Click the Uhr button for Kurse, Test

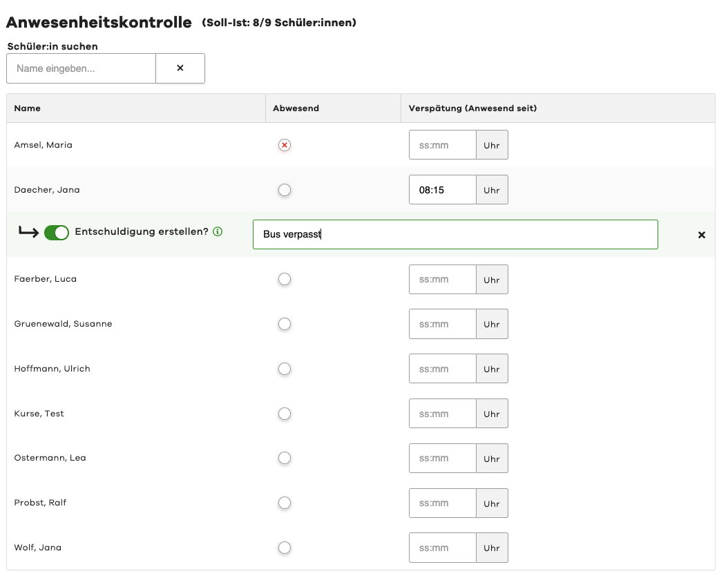point(492,413)
